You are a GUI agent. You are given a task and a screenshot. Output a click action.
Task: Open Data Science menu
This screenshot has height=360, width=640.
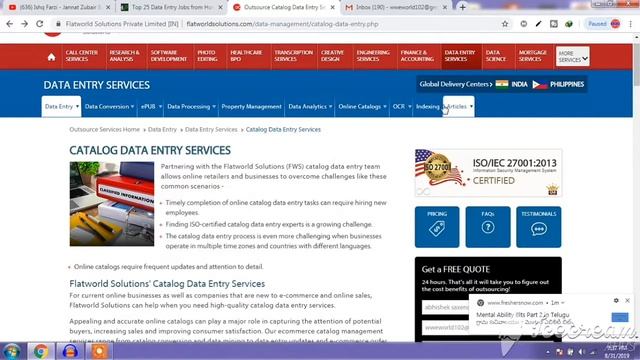click(496, 56)
